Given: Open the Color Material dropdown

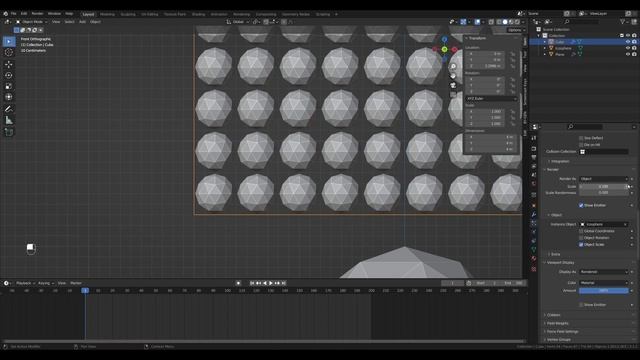Looking at the screenshot, I should (x=604, y=282).
